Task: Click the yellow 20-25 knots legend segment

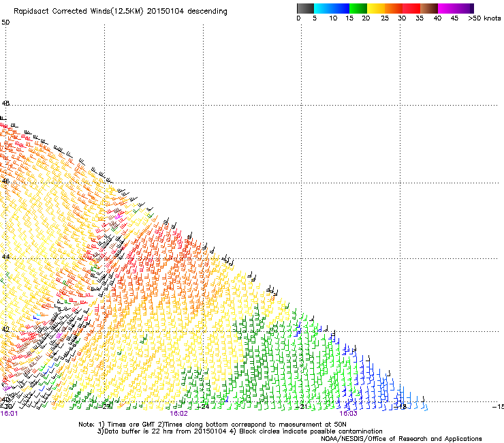Action: (x=376, y=8)
